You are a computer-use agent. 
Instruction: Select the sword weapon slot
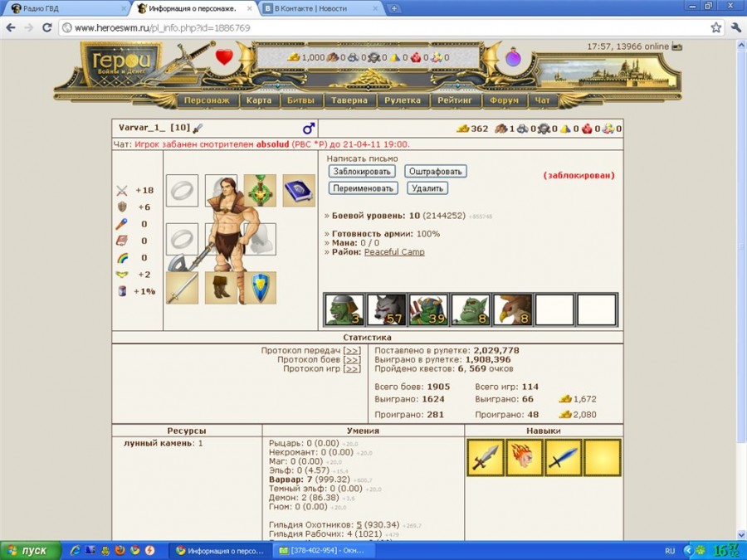[x=182, y=288]
